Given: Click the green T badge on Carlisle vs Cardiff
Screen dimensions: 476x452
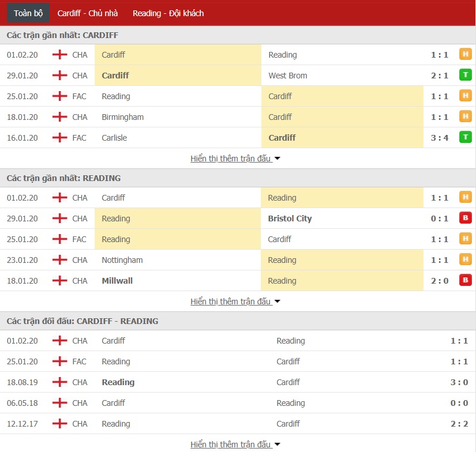Looking at the screenshot, I should point(465,137).
